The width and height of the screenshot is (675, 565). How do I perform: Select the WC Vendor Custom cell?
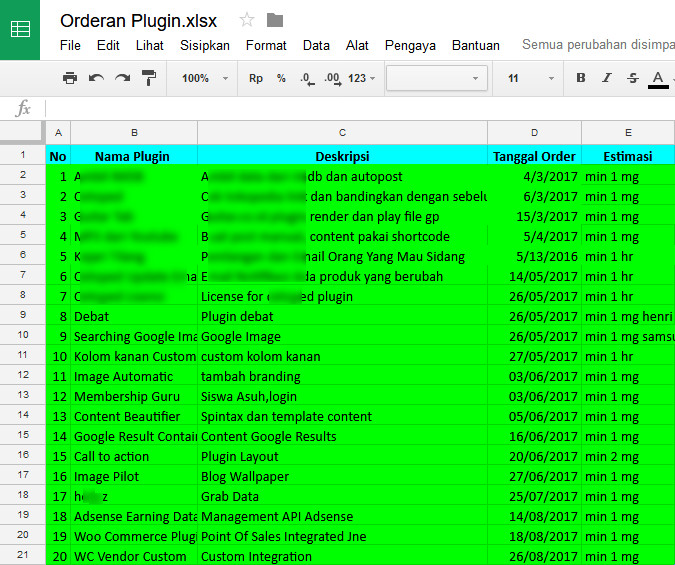(134, 556)
